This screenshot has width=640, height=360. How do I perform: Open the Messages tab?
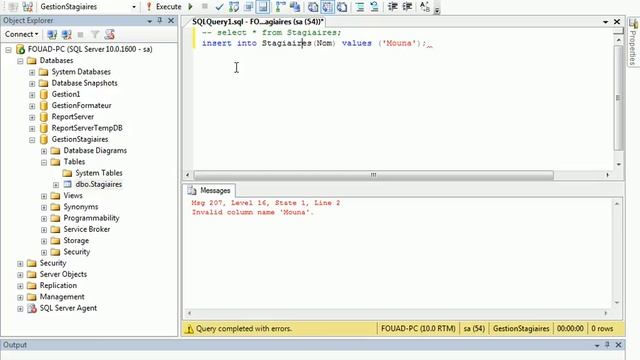210,191
